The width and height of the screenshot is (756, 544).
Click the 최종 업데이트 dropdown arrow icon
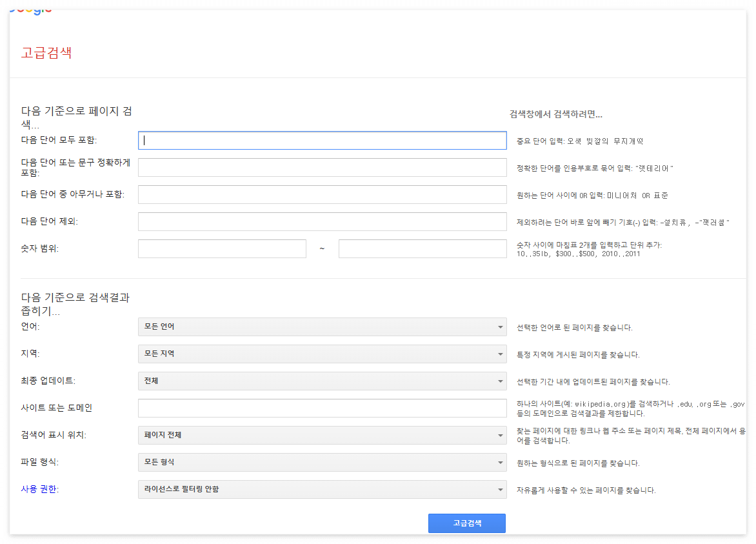[x=499, y=381]
